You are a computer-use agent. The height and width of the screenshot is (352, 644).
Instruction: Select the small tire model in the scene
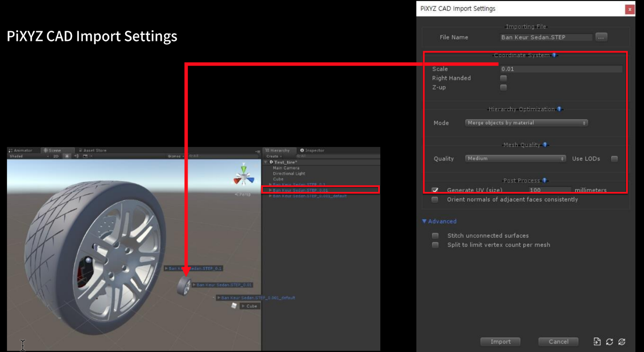pos(184,286)
